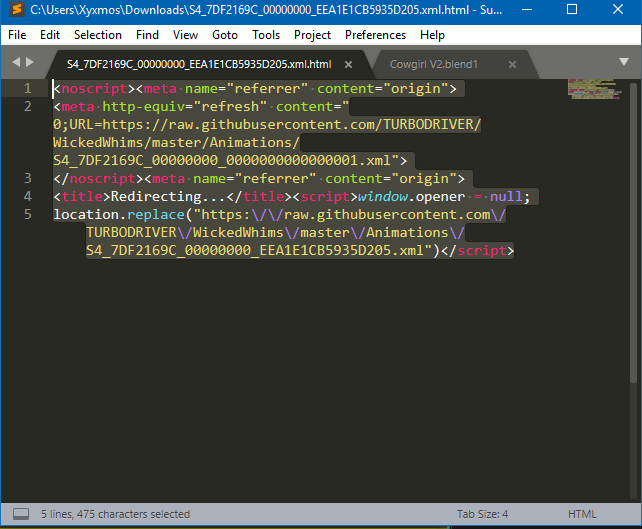Click the vertical scrollbar of the editor

[x=633, y=233]
